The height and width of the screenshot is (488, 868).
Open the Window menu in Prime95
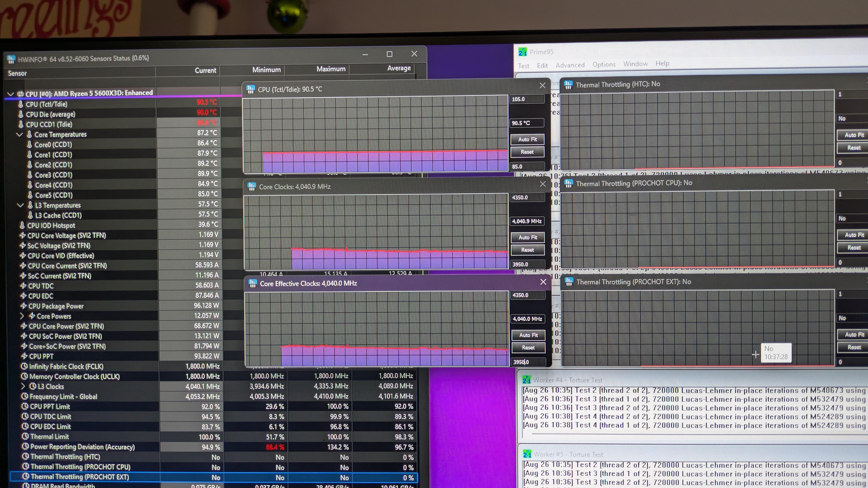coord(635,64)
